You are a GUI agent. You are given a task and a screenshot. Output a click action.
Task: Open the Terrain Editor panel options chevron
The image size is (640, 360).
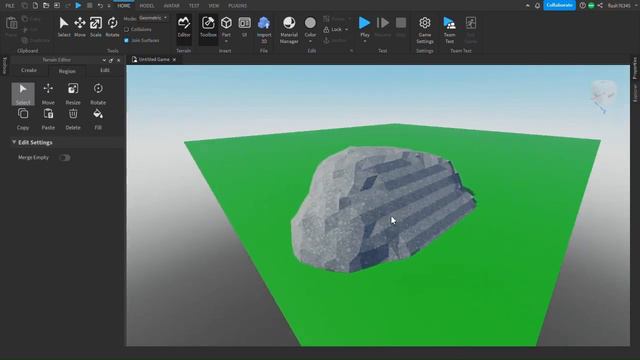(x=104, y=60)
